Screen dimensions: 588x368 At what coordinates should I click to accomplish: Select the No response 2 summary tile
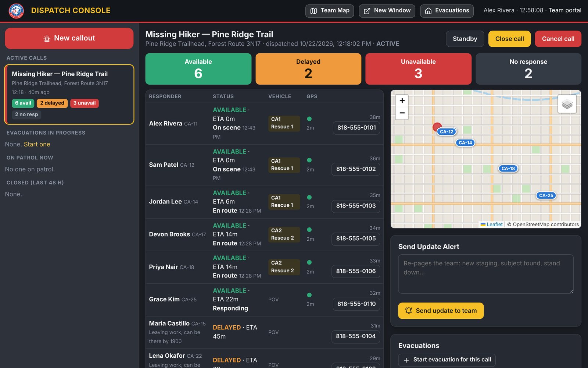(x=528, y=69)
